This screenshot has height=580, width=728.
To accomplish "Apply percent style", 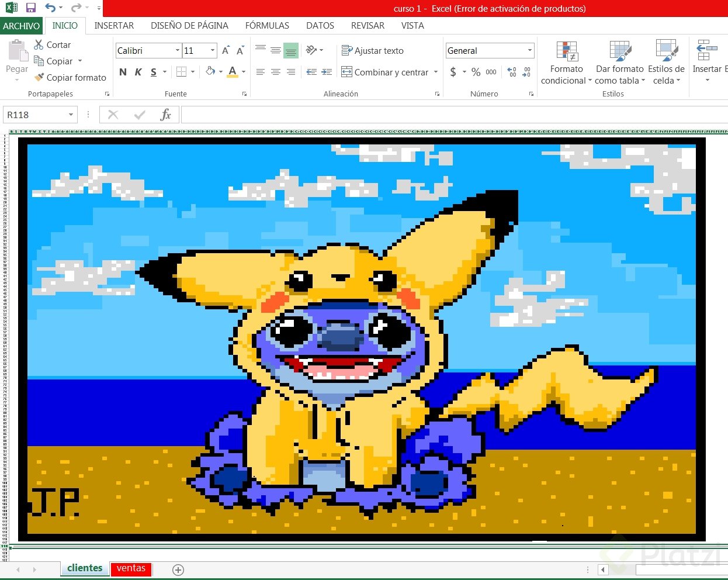I will click(x=476, y=72).
